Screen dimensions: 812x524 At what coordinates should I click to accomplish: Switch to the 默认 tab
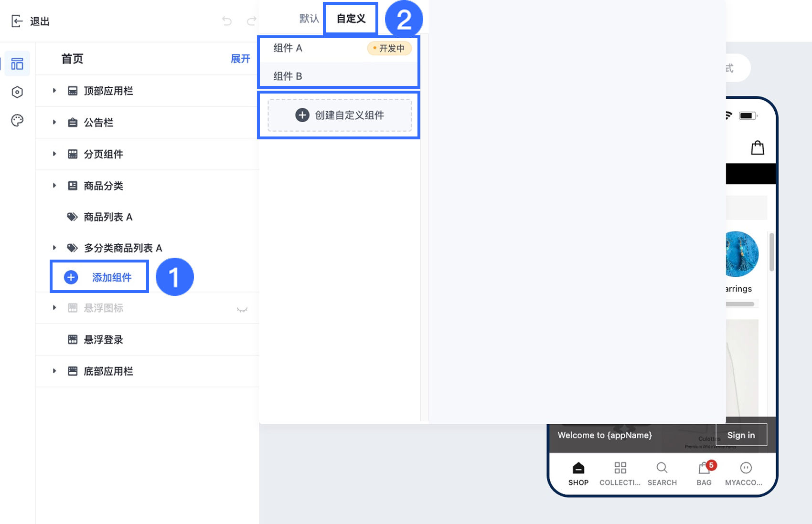pyautogui.click(x=309, y=19)
